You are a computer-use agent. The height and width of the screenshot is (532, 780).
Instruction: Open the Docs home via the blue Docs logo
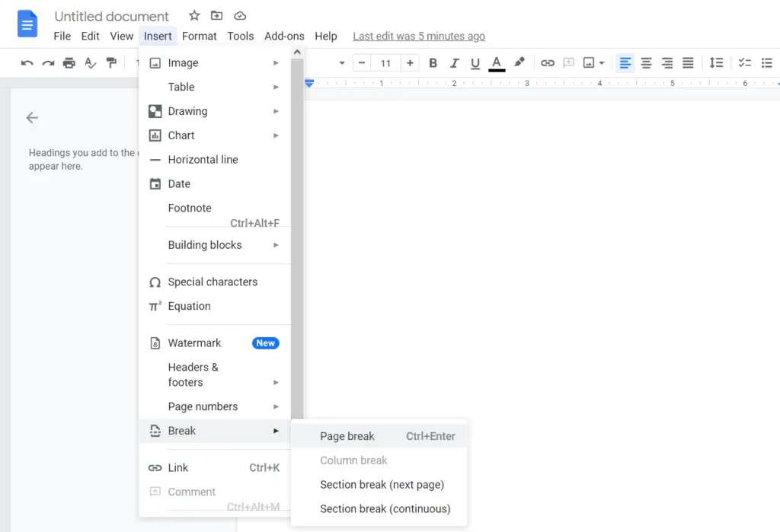[x=27, y=24]
